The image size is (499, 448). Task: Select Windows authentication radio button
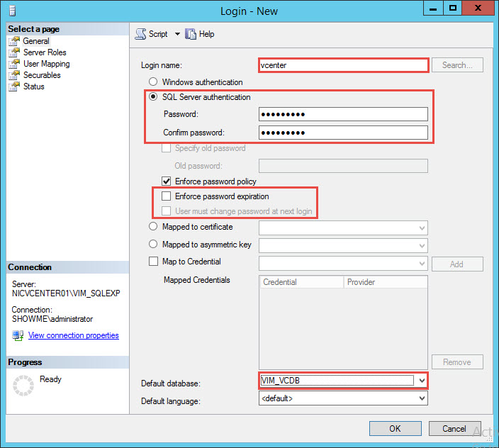[x=153, y=82]
